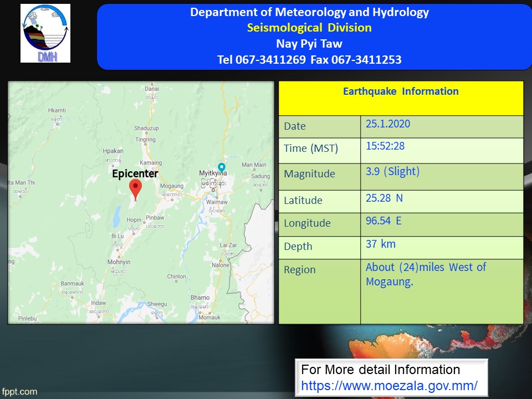Click the Bhamo city label on the map
This screenshot has height=399, width=532.
200,298
